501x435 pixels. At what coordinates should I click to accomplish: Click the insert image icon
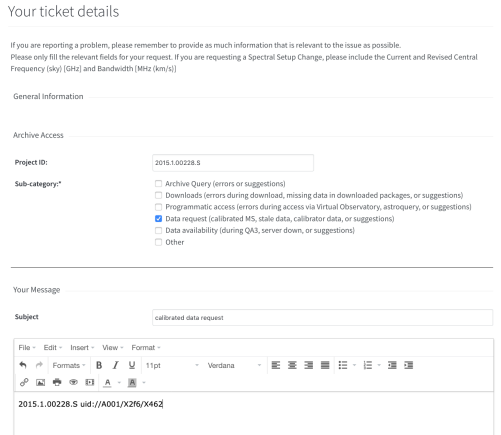click(x=41, y=382)
